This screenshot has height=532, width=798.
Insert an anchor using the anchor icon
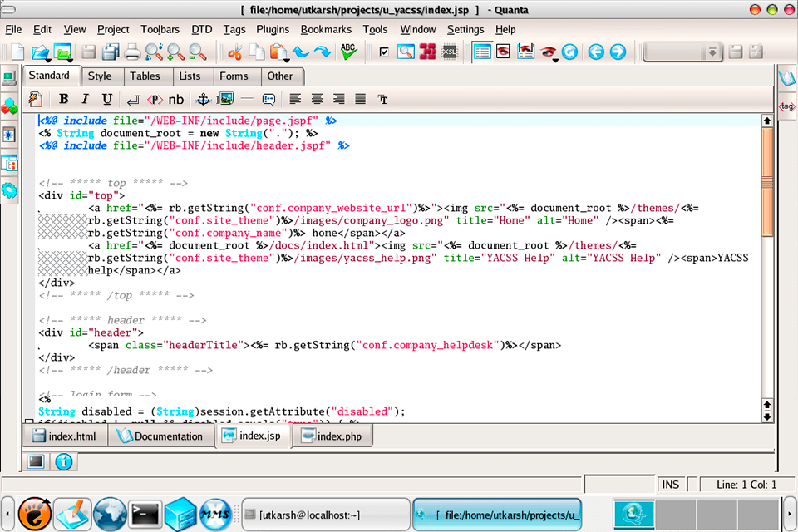(x=204, y=99)
